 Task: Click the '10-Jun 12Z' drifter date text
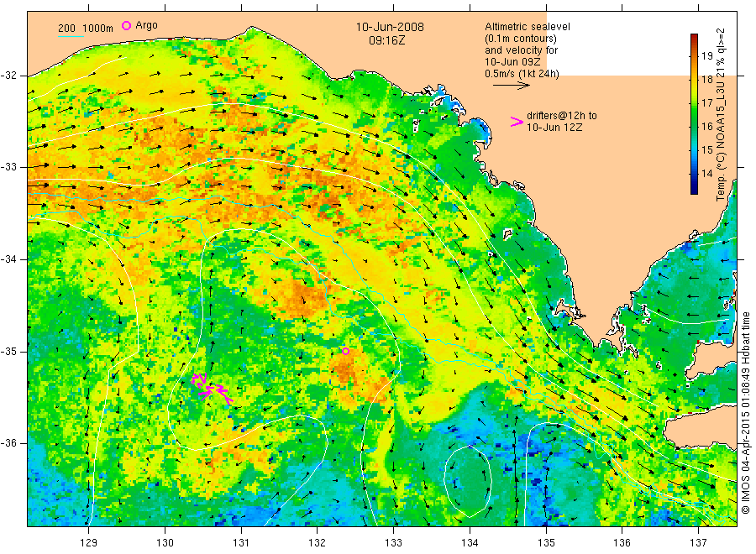(554, 128)
